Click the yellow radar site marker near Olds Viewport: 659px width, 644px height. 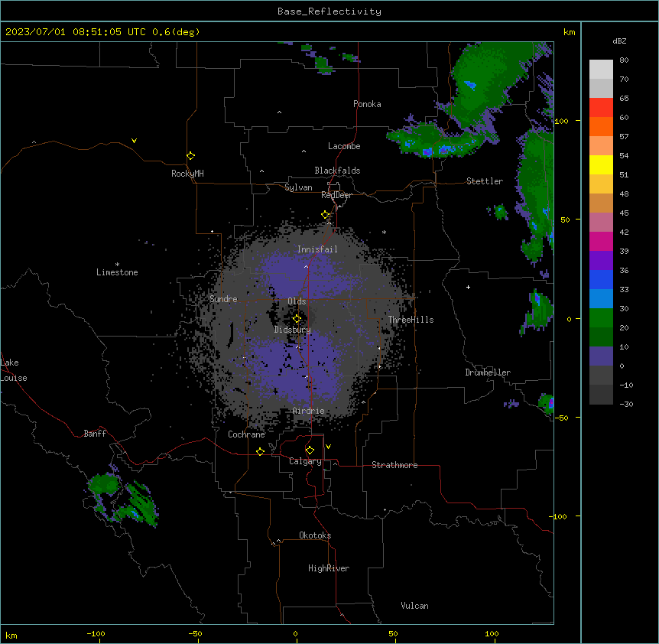[297, 319]
